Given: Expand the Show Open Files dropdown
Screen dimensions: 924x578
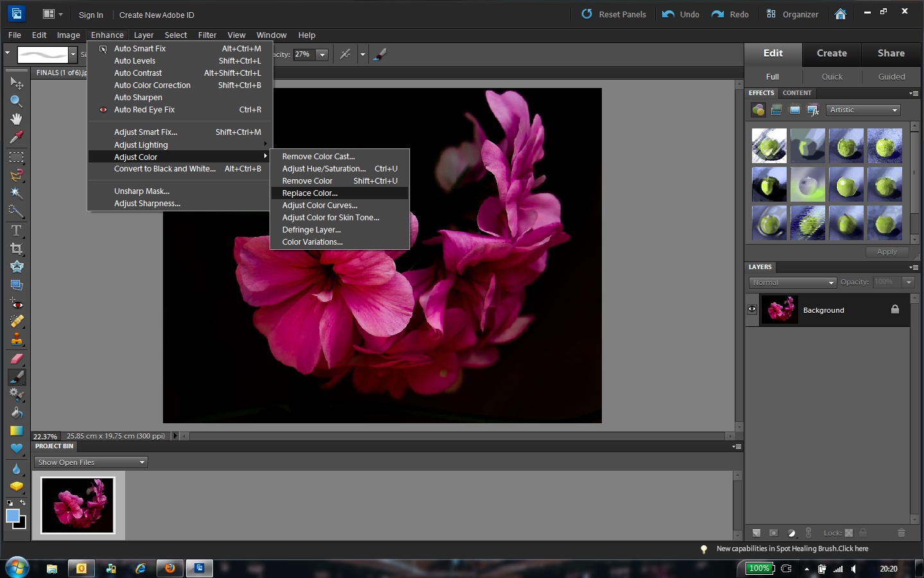Looking at the screenshot, I should tap(91, 462).
